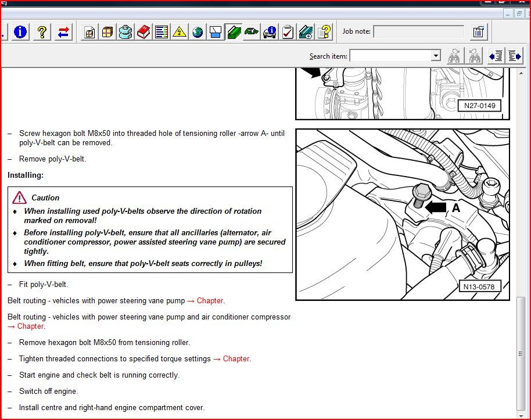Open the red book manual icon
Viewport: 531px width, 420px height.
143,32
